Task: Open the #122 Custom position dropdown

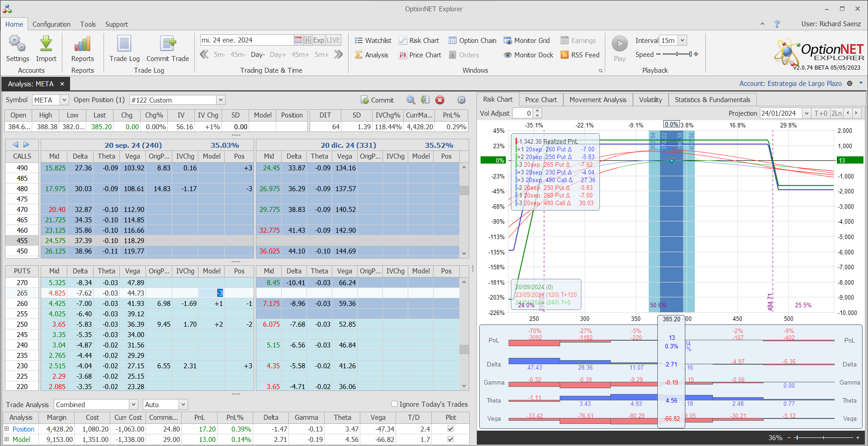Action: coord(221,100)
